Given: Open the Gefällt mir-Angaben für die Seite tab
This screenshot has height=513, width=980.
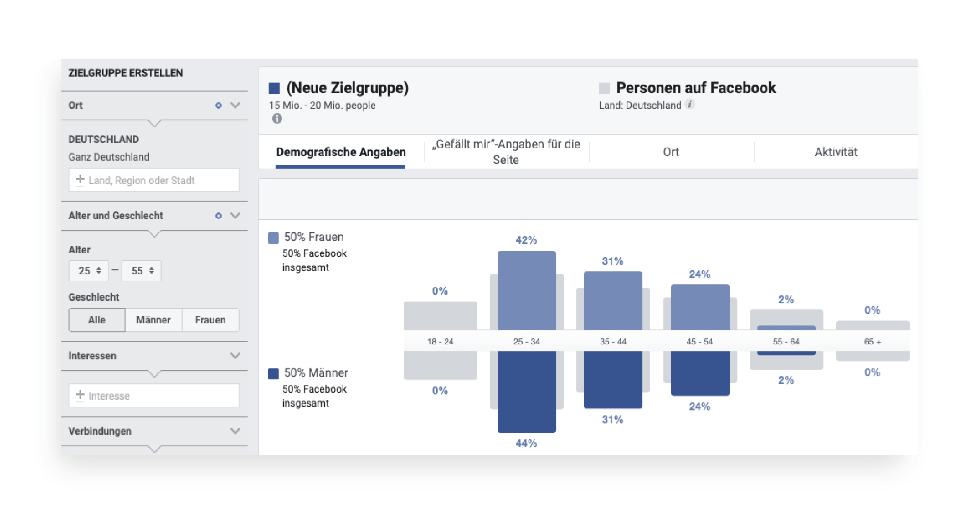Looking at the screenshot, I should [506, 152].
